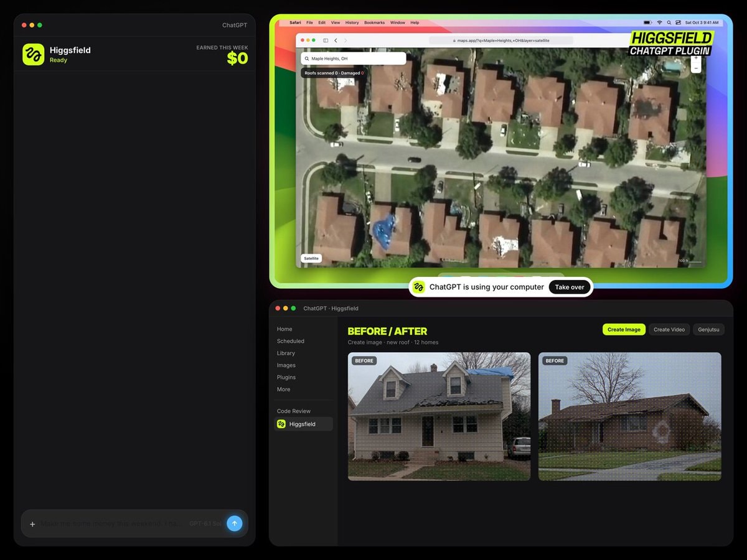Click the Higgsfield icon on the computer-use banner
The height and width of the screenshot is (560, 747).
pyautogui.click(x=420, y=287)
